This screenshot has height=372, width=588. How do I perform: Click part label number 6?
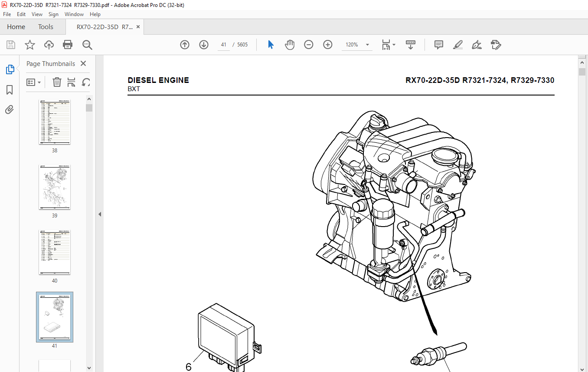point(189,367)
